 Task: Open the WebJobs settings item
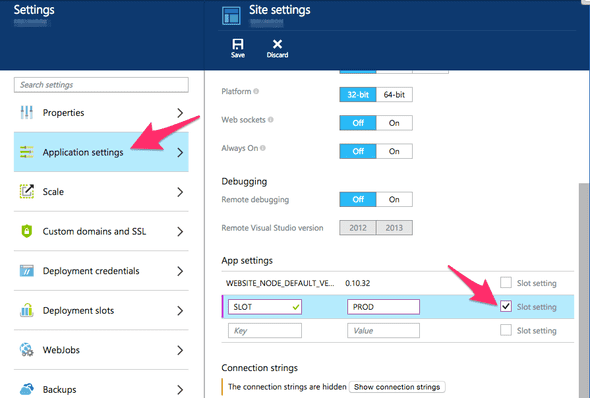point(101,349)
